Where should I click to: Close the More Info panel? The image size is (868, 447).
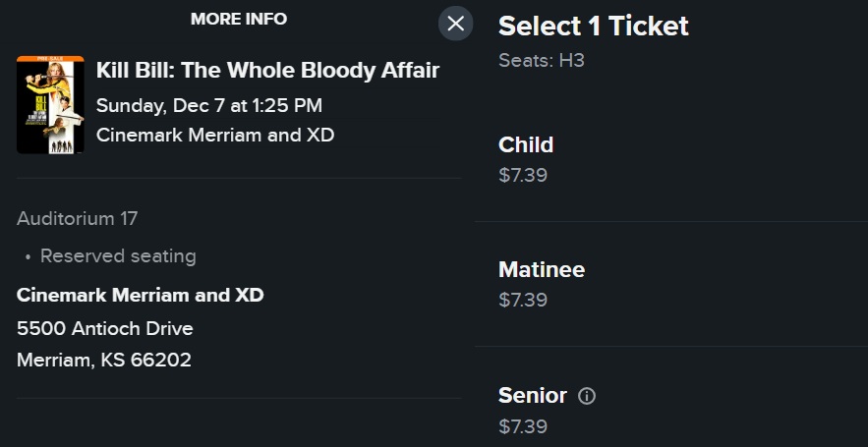(x=455, y=24)
